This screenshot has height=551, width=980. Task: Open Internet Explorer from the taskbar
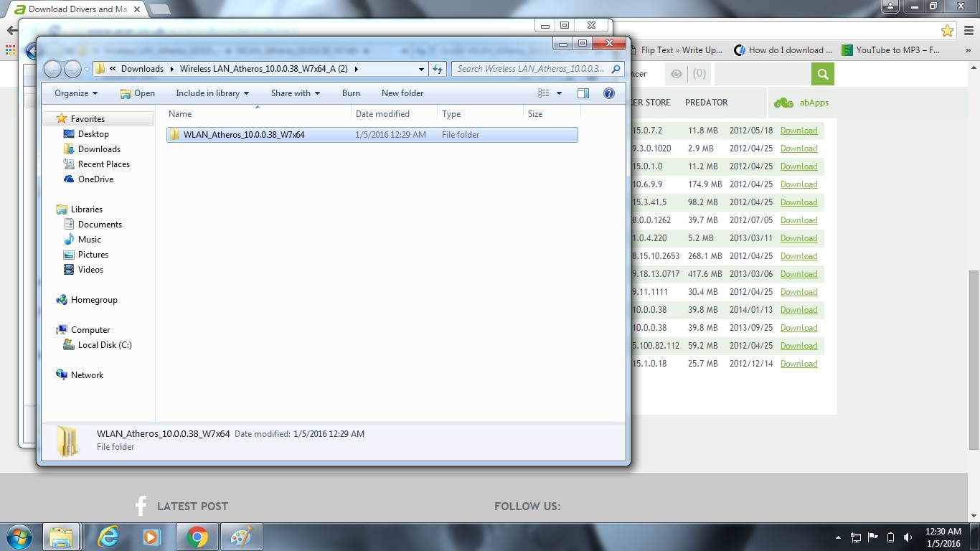coord(108,537)
